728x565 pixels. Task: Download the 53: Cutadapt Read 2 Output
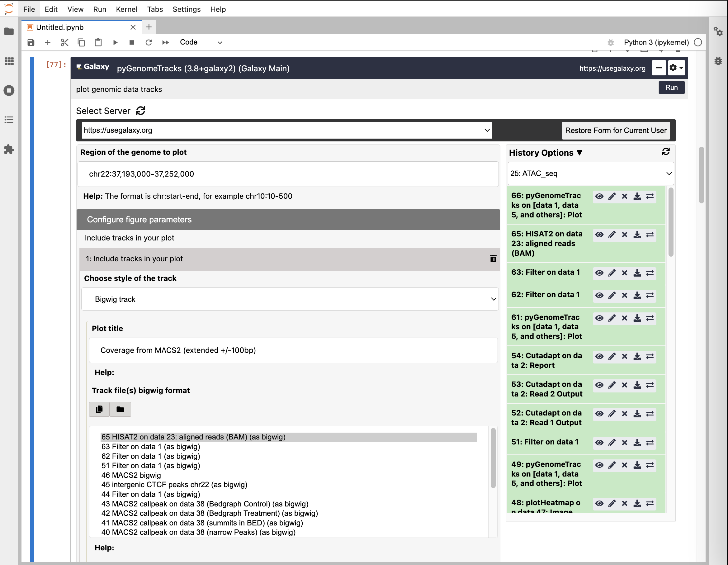[x=637, y=385]
